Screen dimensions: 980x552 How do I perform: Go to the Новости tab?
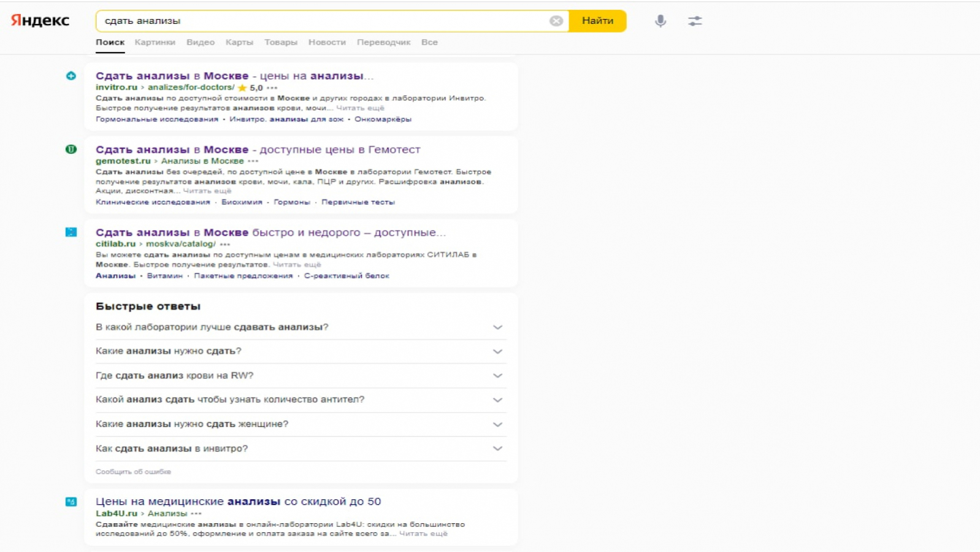tap(327, 42)
